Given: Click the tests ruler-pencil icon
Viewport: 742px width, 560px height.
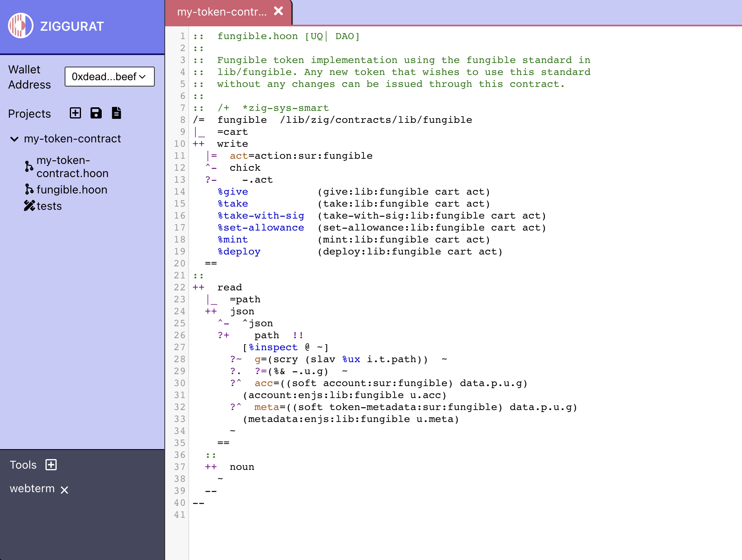Looking at the screenshot, I should pyautogui.click(x=30, y=205).
